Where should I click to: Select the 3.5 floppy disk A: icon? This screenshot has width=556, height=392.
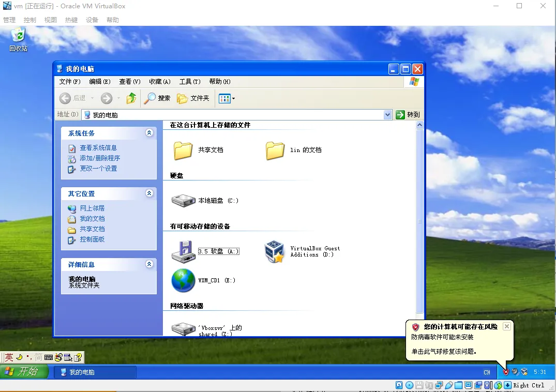[183, 252]
